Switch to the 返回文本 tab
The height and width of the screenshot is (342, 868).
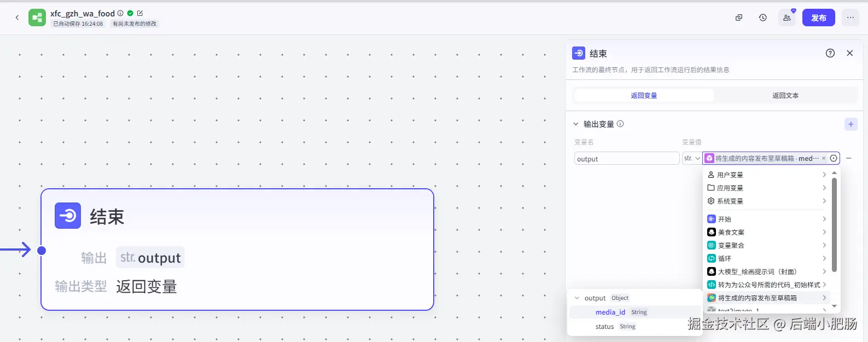coord(785,95)
